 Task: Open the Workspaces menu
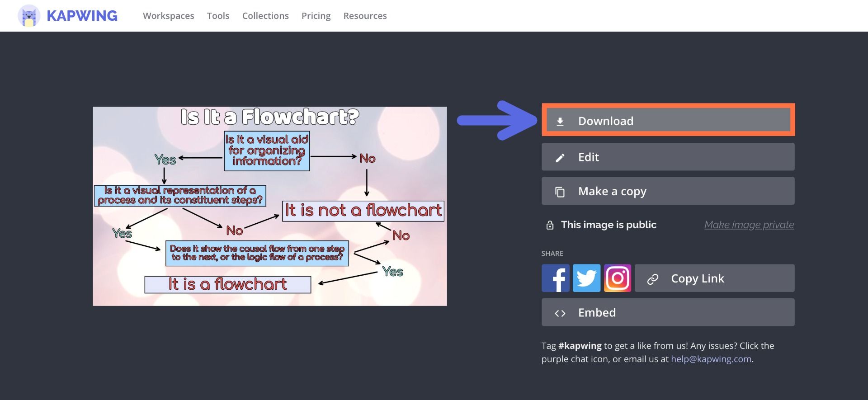(168, 16)
